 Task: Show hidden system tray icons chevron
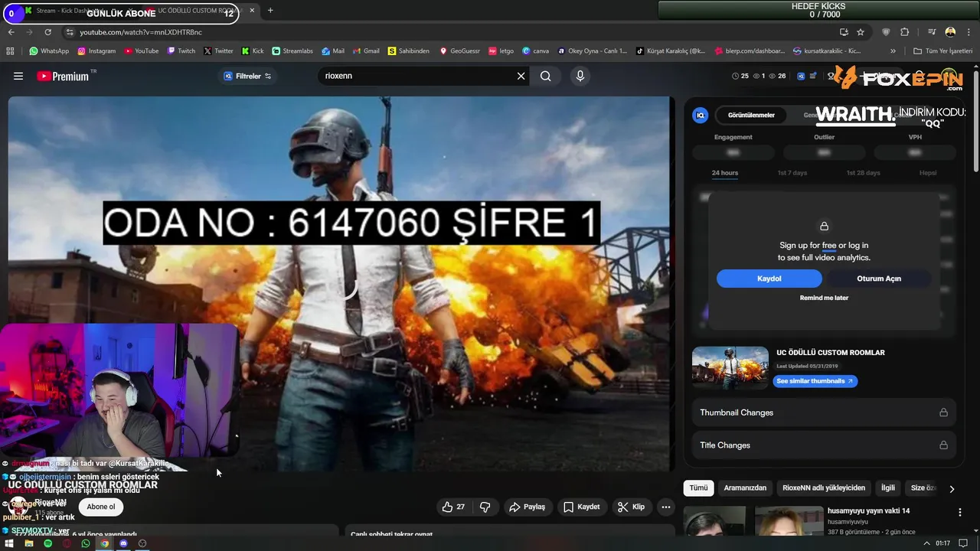tap(927, 543)
